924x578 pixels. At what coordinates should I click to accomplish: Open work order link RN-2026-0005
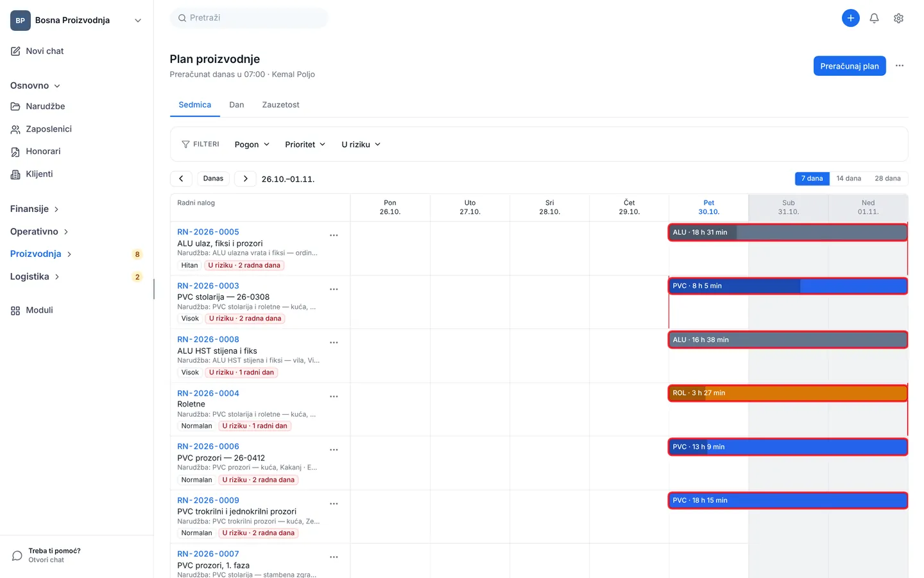click(208, 232)
